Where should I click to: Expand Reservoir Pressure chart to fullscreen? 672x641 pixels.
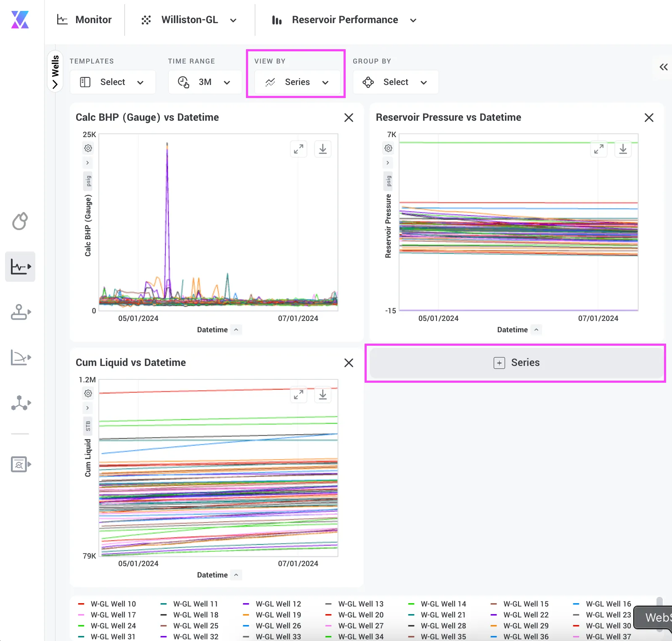[599, 149]
